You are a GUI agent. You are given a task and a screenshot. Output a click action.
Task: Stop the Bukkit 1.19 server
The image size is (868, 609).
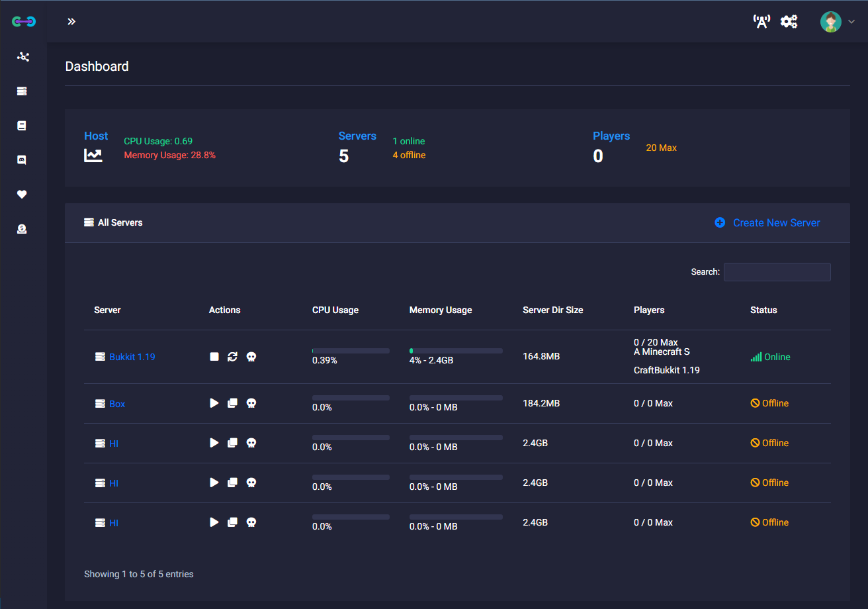[214, 357]
